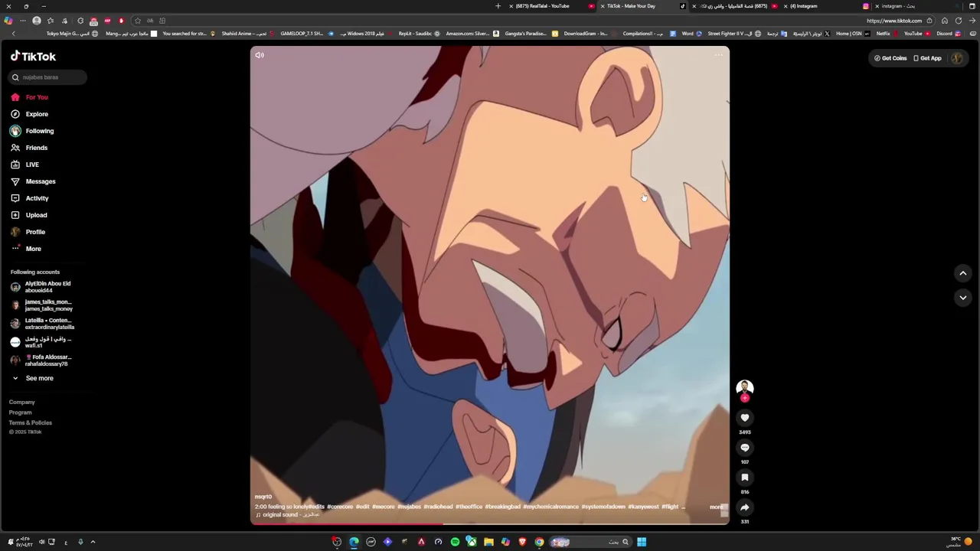Expand See more following accounts

click(32, 378)
